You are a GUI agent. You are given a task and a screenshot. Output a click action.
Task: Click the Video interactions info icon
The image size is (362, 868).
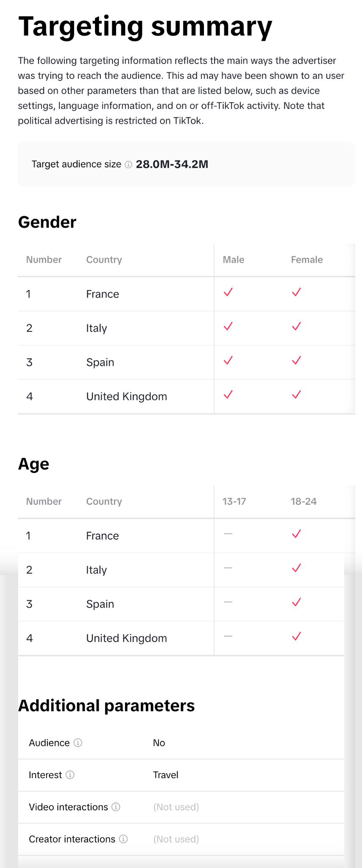(x=116, y=807)
